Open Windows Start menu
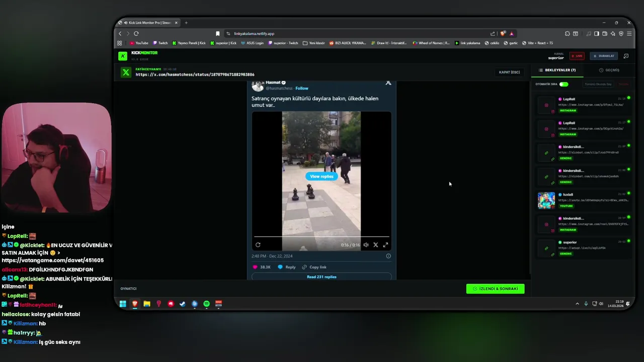644x362 pixels. pyautogui.click(x=123, y=304)
